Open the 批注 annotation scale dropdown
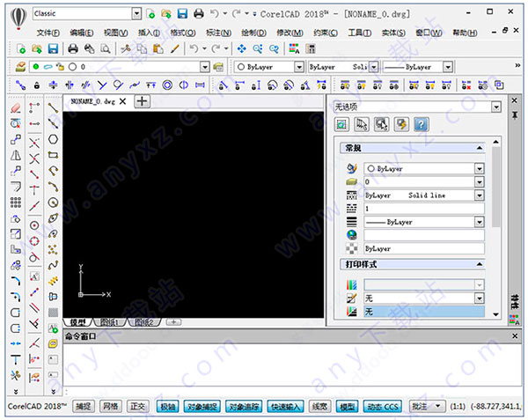 437,406
